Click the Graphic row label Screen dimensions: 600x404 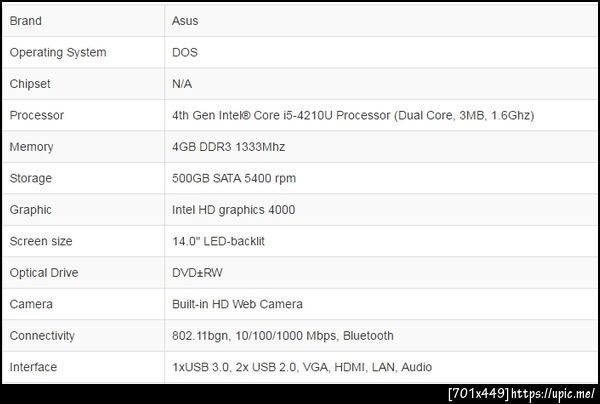pyautogui.click(x=30, y=210)
